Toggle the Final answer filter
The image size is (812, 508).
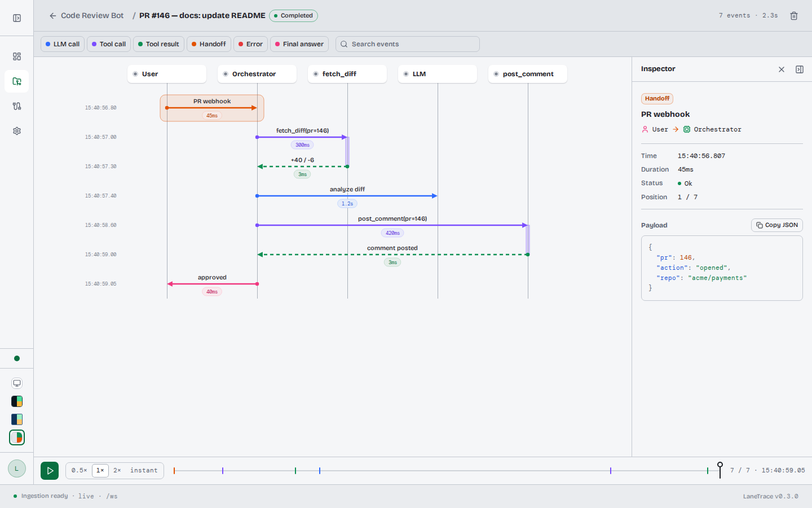(x=299, y=44)
